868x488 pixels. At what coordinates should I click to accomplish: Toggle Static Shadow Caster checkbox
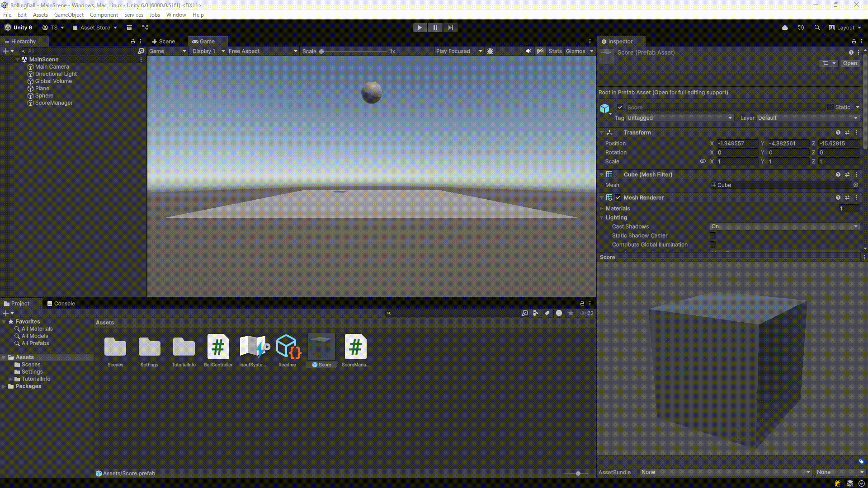tap(713, 235)
